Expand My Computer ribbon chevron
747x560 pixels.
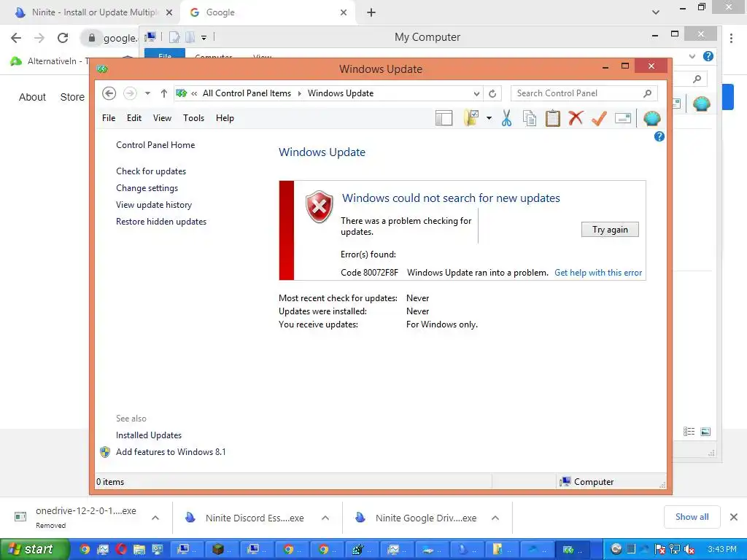pos(692,56)
